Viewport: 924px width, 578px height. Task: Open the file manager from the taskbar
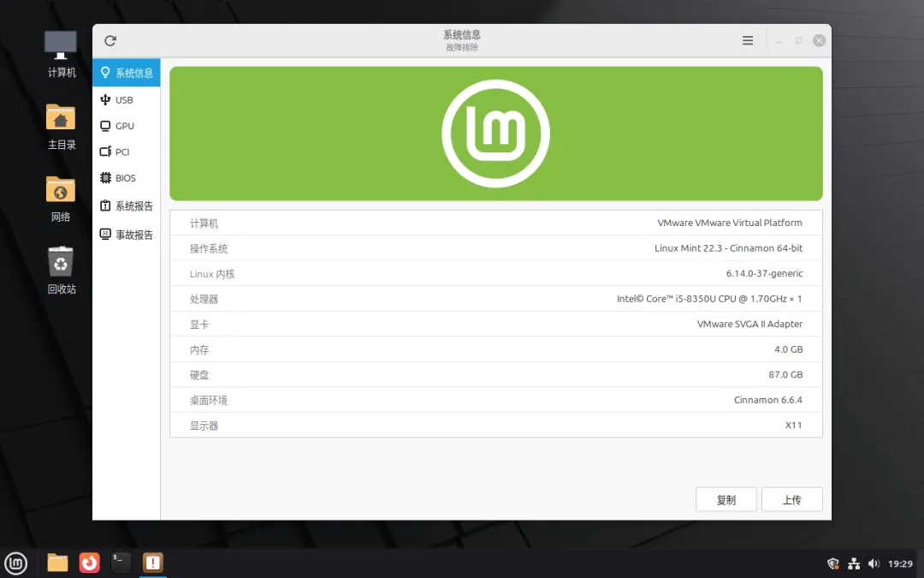point(58,563)
